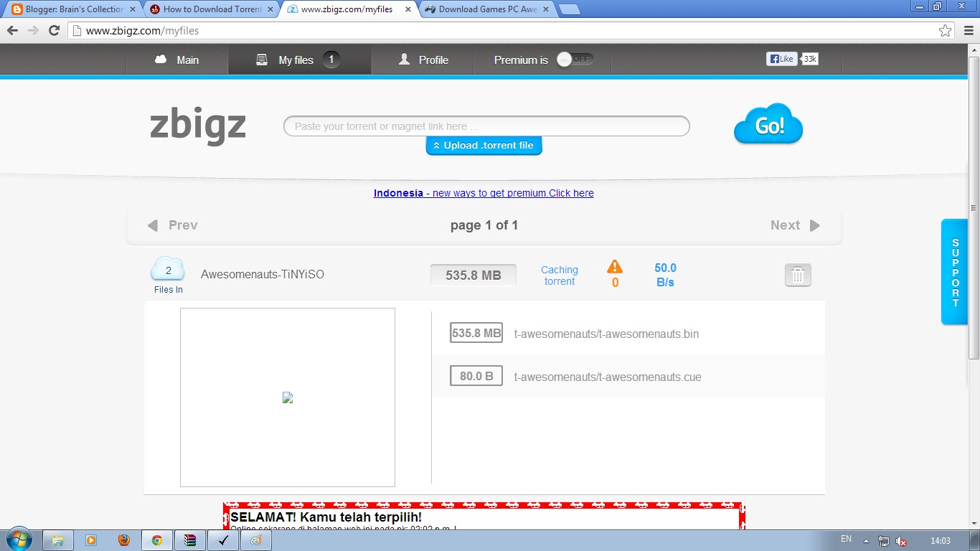Viewport: 980px width, 551px height.
Task: Open WinRAR taskbar icon
Action: pyautogui.click(x=190, y=540)
